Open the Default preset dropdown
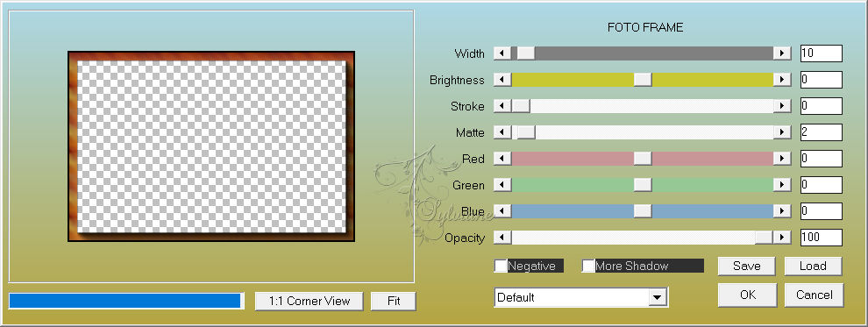Image resolution: width=868 pixels, height=327 pixels. click(580, 297)
